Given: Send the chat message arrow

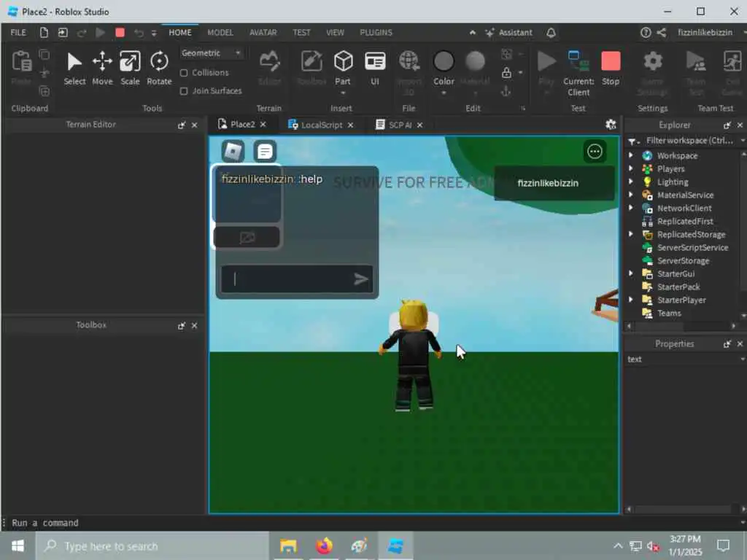Looking at the screenshot, I should (x=361, y=279).
